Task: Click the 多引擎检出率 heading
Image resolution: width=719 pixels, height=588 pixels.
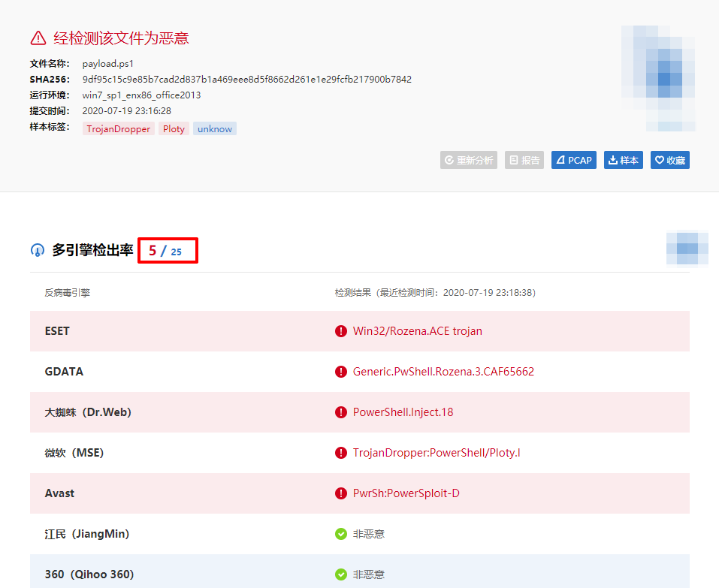Action: click(92, 250)
